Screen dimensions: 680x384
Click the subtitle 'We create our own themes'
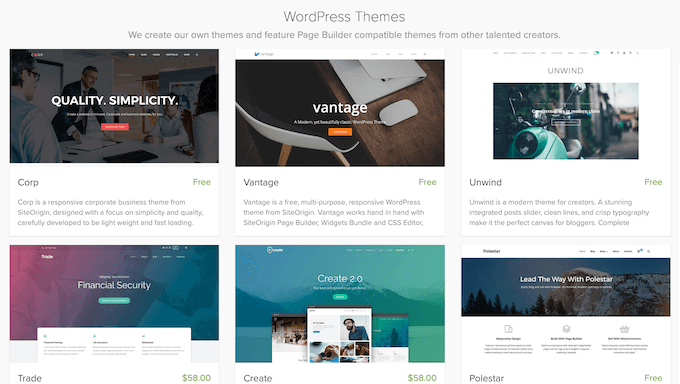point(344,35)
